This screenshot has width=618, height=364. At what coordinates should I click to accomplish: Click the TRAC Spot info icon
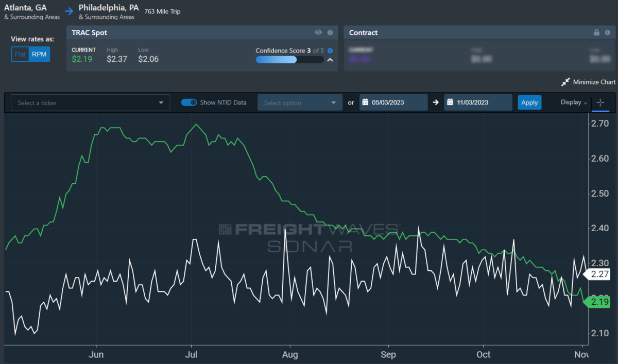coord(330,32)
